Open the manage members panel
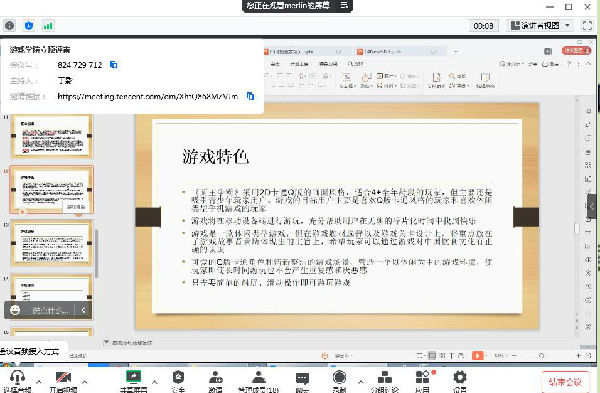Image resolution: width=600 pixels, height=393 pixels. [258, 380]
